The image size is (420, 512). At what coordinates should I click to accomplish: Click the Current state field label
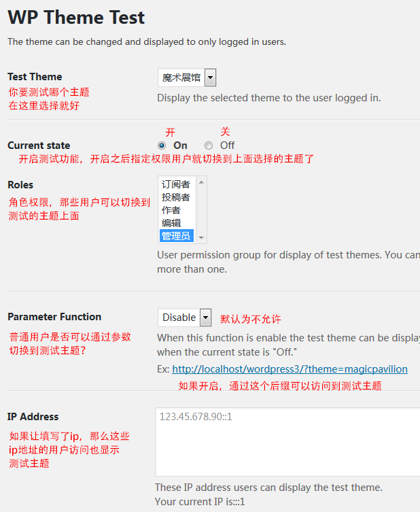pos(39,146)
